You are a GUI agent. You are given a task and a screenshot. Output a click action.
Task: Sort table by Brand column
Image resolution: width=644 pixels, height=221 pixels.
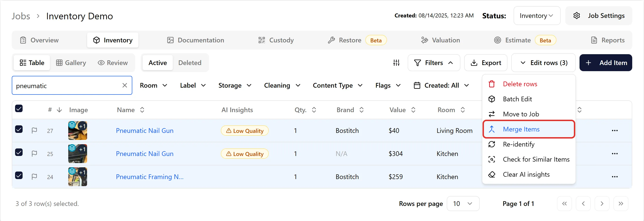click(x=362, y=110)
